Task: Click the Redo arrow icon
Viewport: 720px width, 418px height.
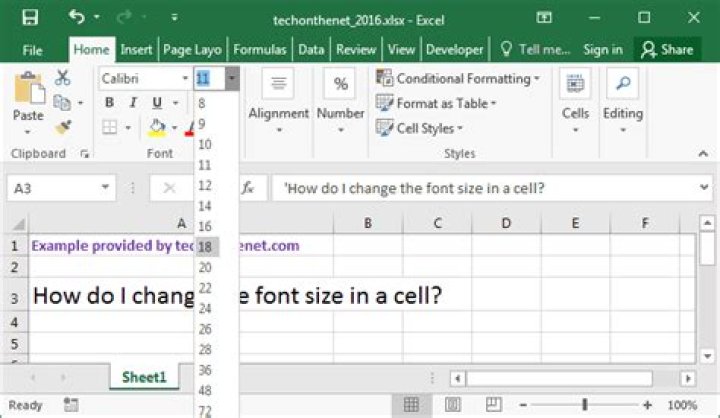Action: pos(124,17)
